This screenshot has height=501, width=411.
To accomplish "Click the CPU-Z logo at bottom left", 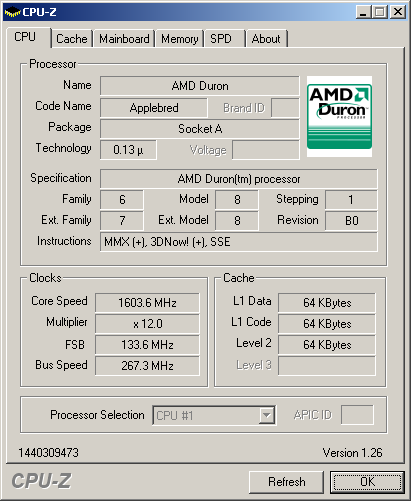I will point(41,481).
